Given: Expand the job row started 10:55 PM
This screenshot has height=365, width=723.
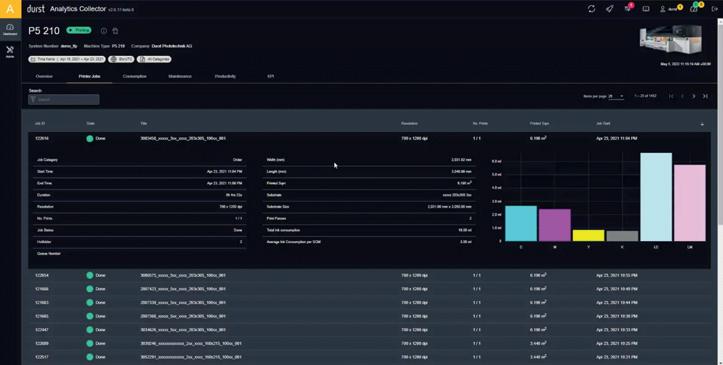Looking at the screenshot, I should (369, 275).
